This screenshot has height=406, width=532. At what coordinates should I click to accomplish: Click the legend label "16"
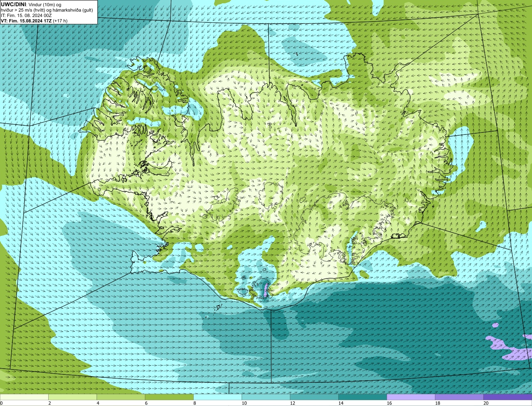coord(389,403)
